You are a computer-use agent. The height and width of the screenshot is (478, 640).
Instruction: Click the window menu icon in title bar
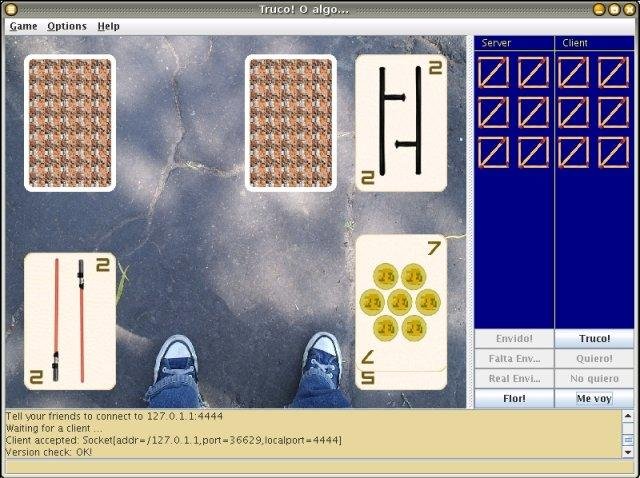pos(11,9)
